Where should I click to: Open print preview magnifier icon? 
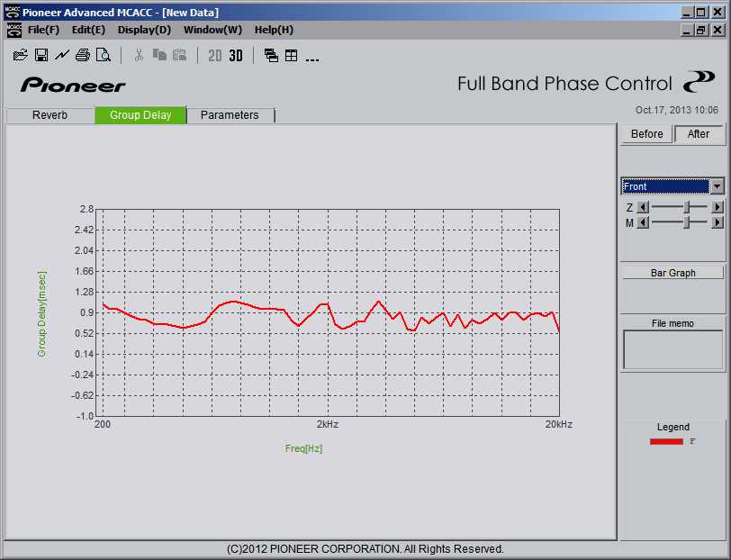tap(103, 56)
